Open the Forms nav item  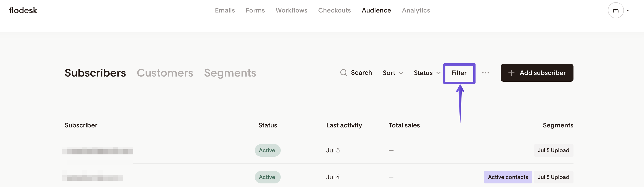tap(255, 10)
